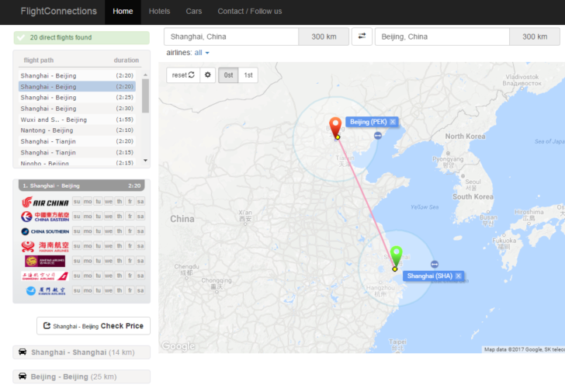The image size is (565, 392).
Task: Open Shanghai - Shanghai (14 km) car option
Action: tap(81, 352)
